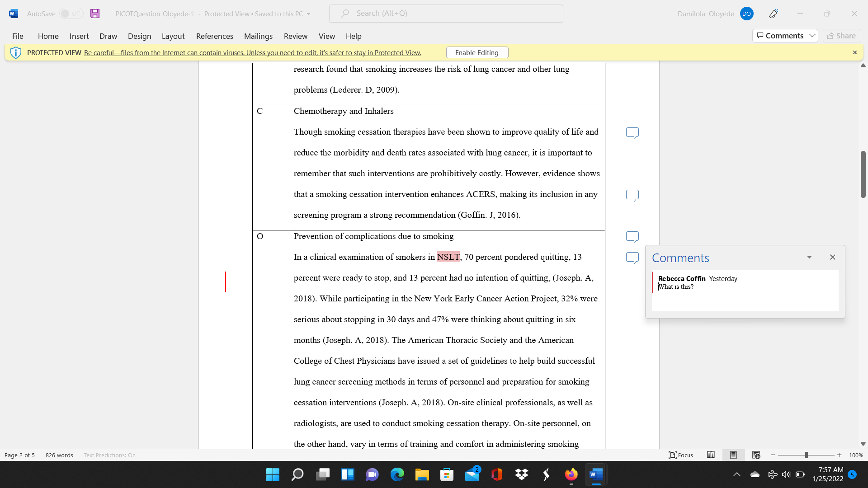Enable Focus mode from the status bar

tap(681, 455)
